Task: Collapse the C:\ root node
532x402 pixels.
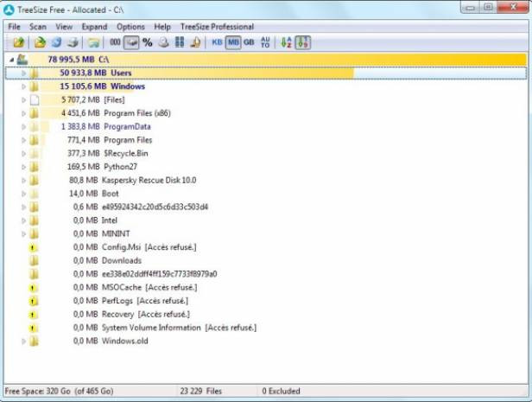Action: [12, 60]
